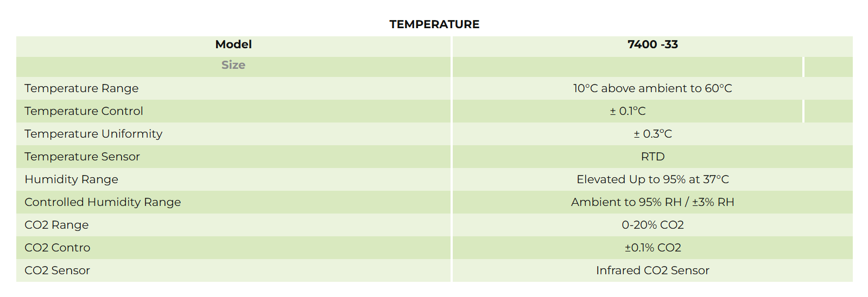Screen dimensions: 868x297
Task: Click the Humidity Range label
Action: click(71, 179)
